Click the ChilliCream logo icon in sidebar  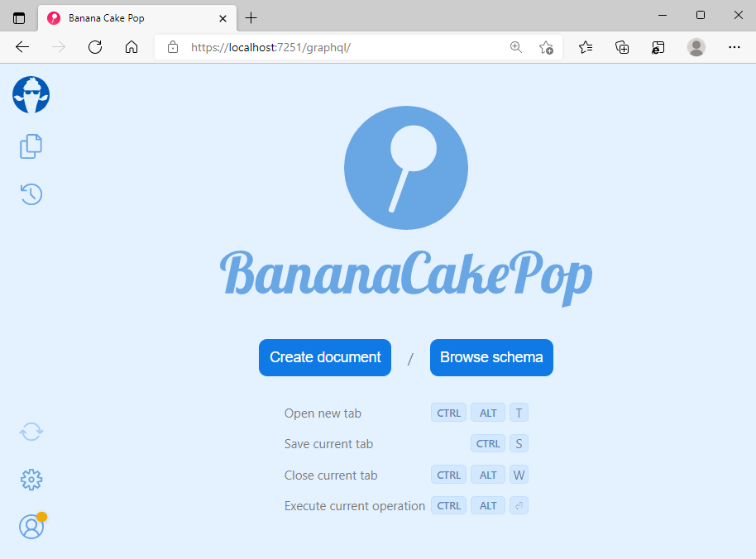pos(31,95)
